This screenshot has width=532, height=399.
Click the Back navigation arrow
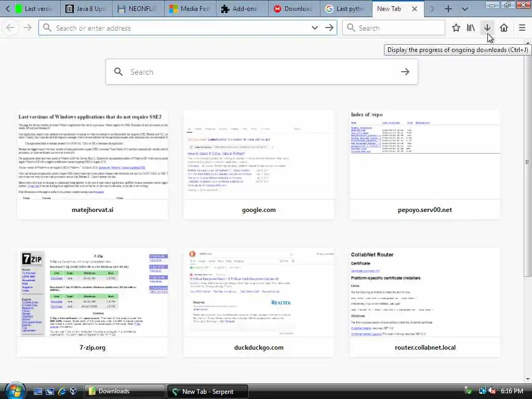click(x=10, y=28)
